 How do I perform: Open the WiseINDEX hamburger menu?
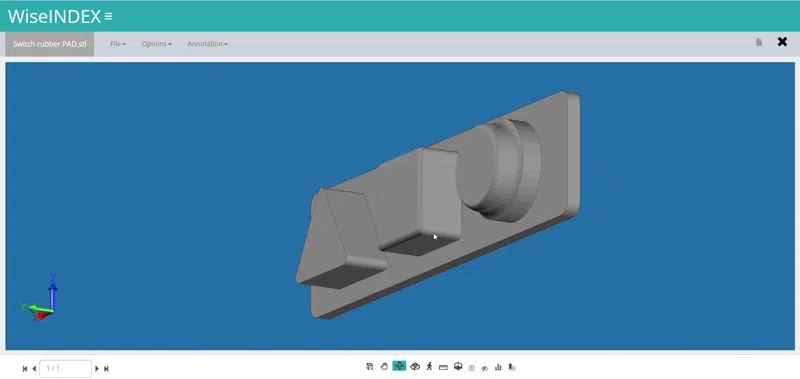click(108, 16)
